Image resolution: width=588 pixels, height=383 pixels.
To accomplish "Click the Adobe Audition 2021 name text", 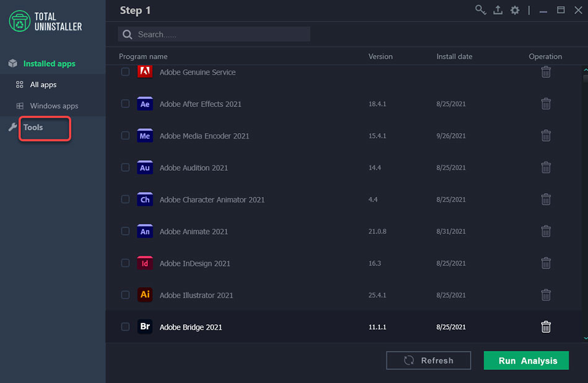I will [194, 168].
